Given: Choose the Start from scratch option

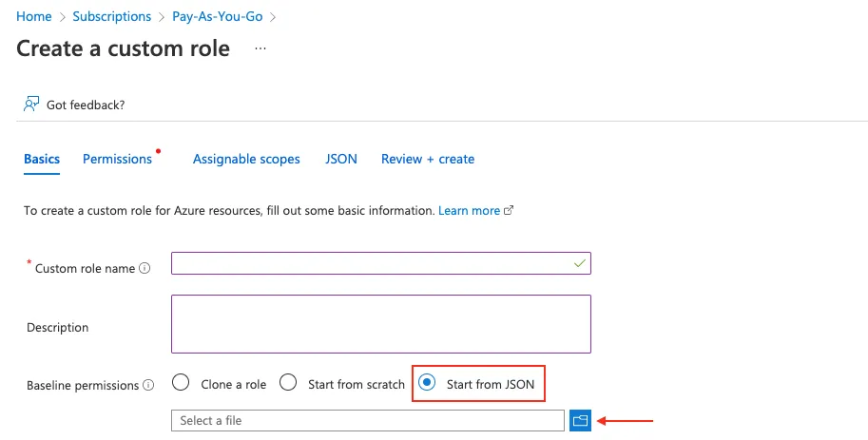Looking at the screenshot, I should [x=288, y=383].
